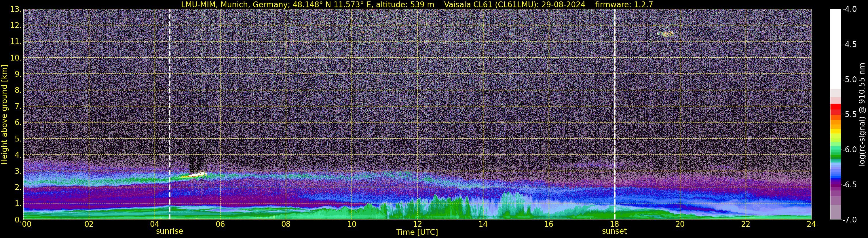
Task: Click the time axis tick label 00
Action: [26, 224]
